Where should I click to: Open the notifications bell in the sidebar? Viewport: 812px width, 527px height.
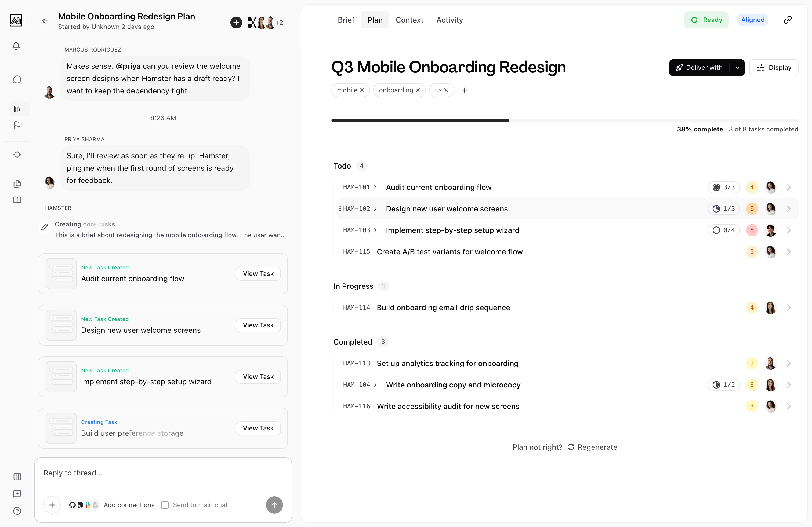(16, 46)
